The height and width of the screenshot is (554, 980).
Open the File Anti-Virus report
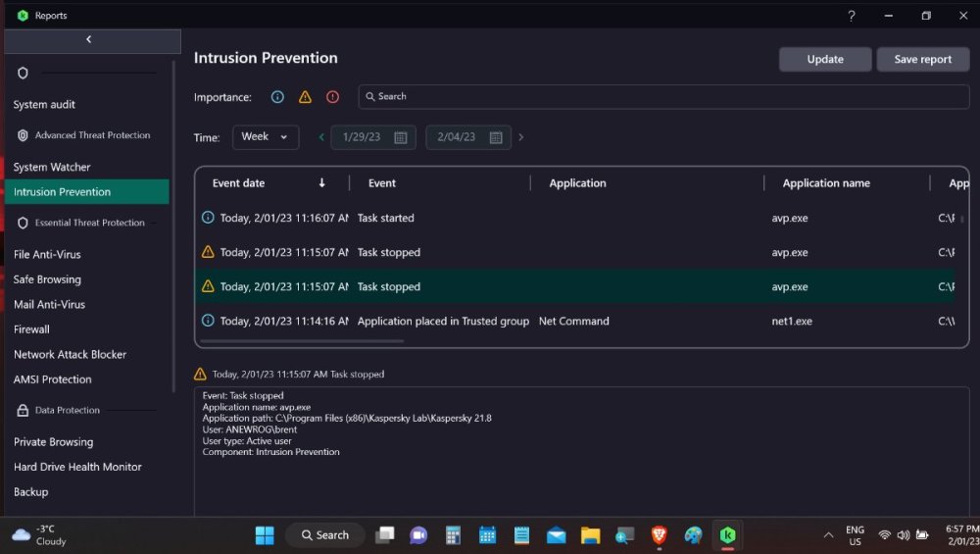[x=47, y=255]
